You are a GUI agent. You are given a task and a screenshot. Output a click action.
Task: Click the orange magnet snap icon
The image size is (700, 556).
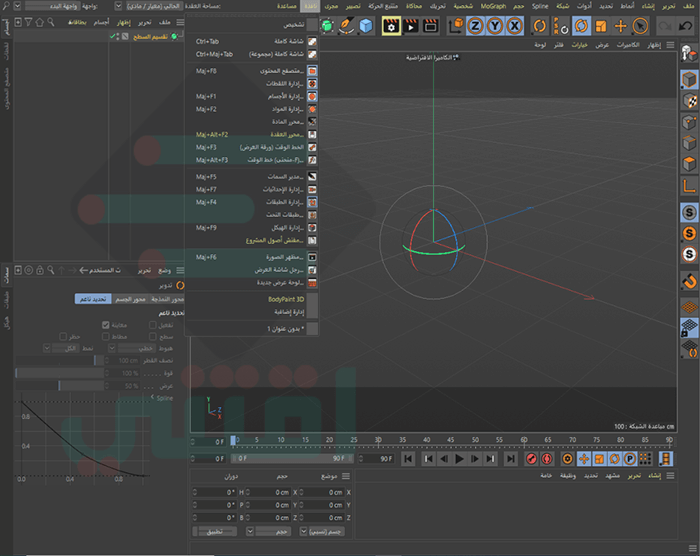coord(689,281)
